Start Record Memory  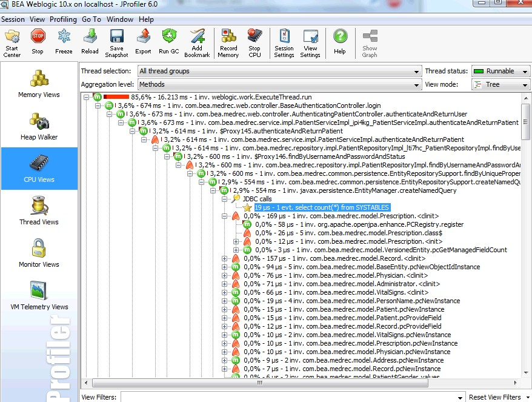tap(228, 43)
